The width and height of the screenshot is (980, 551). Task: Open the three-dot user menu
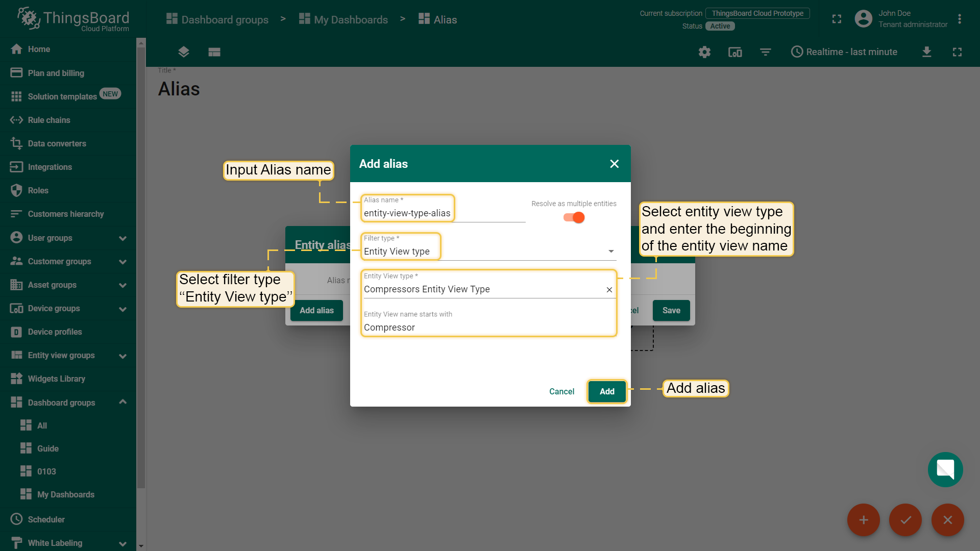point(960,19)
